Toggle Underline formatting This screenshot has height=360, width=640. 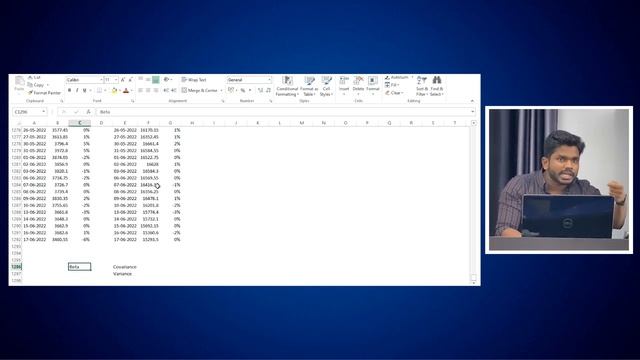[x=84, y=90]
